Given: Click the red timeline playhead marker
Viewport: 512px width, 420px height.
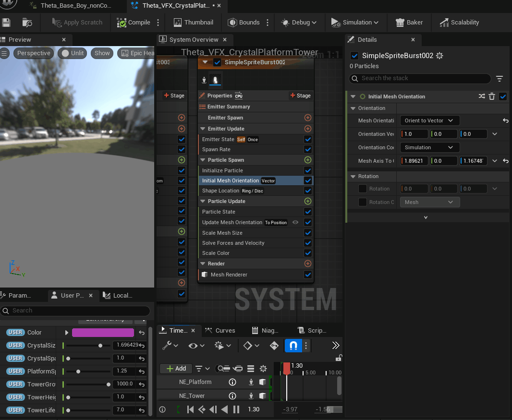Looking at the screenshot, I should pyautogui.click(x=287, y=369).
